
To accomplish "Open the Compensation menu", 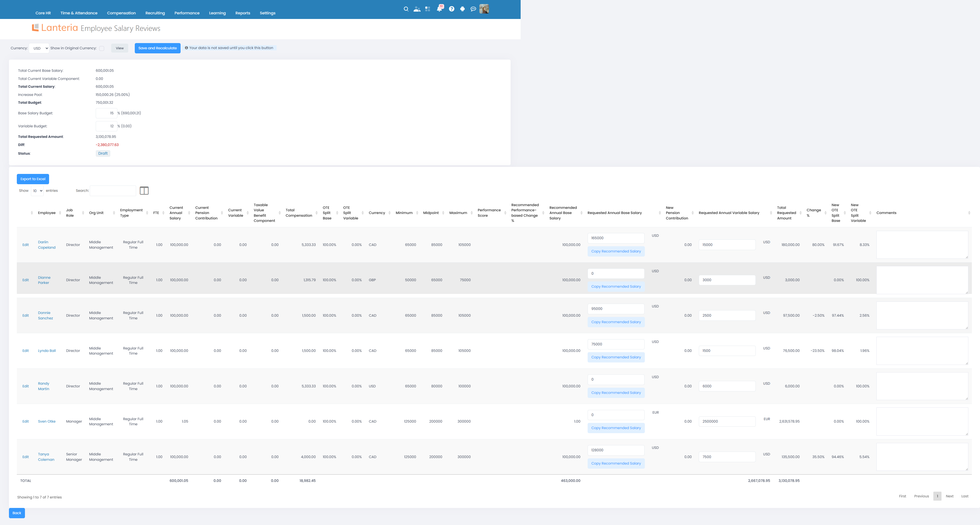I will (x=121, y=13).
